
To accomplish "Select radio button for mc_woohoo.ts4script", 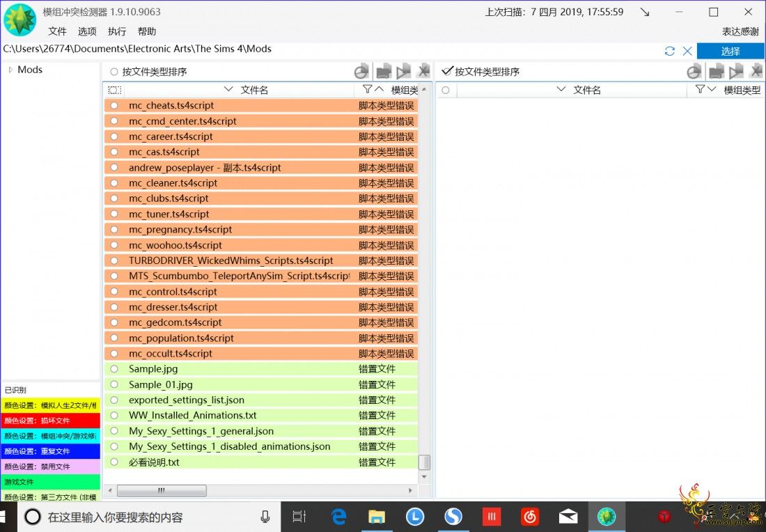I will [x=114, y=245].
